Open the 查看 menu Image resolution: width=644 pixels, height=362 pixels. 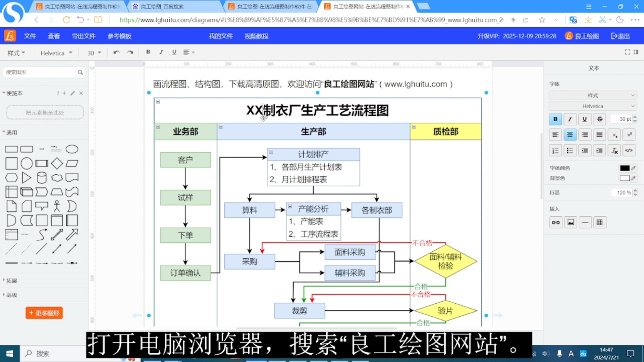(54, 36)
